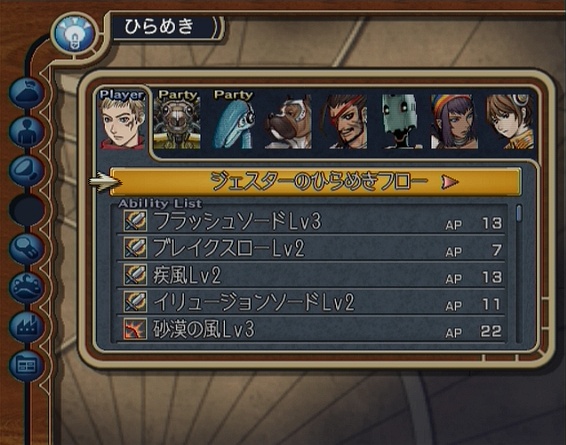
Task: Click the Ability List scrollbar thumb
Action: coord(519,213)
